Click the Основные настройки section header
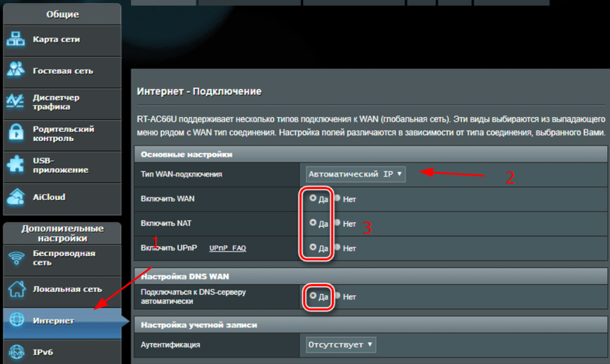This screenshot has width=610, height=364. [370, 154]
